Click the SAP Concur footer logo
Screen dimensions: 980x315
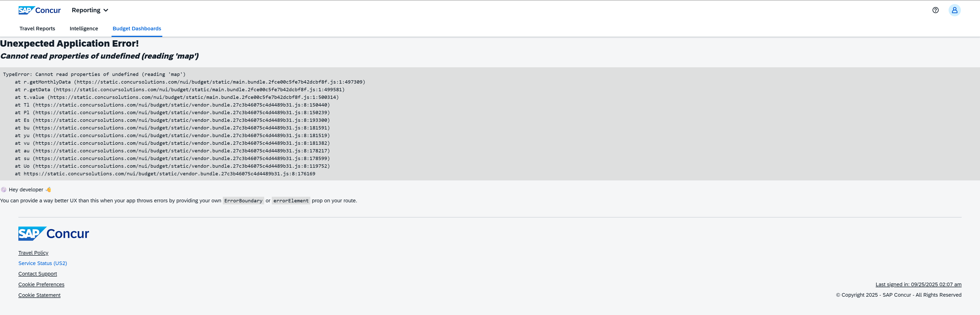[54, 233]
